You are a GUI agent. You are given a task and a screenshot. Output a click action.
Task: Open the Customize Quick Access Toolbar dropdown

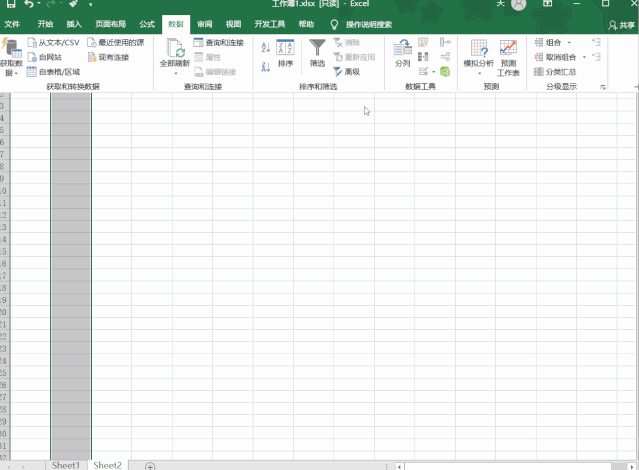pyautogui.click(x=90, y=5)
